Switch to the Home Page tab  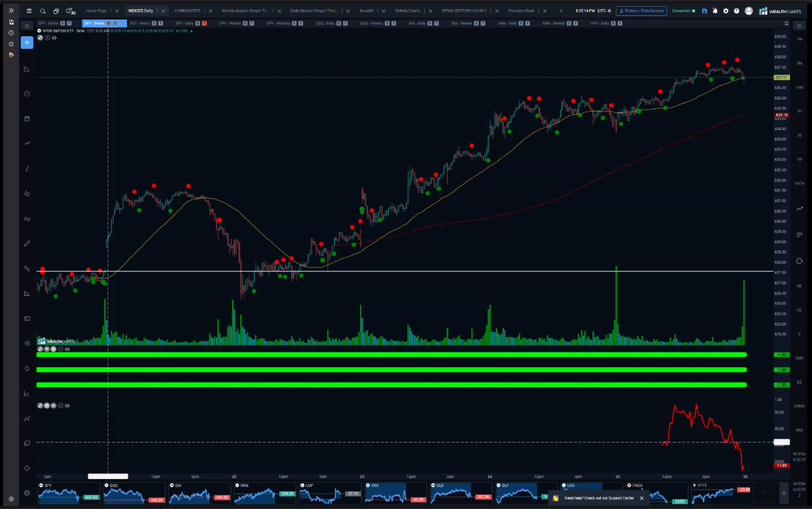96,11
